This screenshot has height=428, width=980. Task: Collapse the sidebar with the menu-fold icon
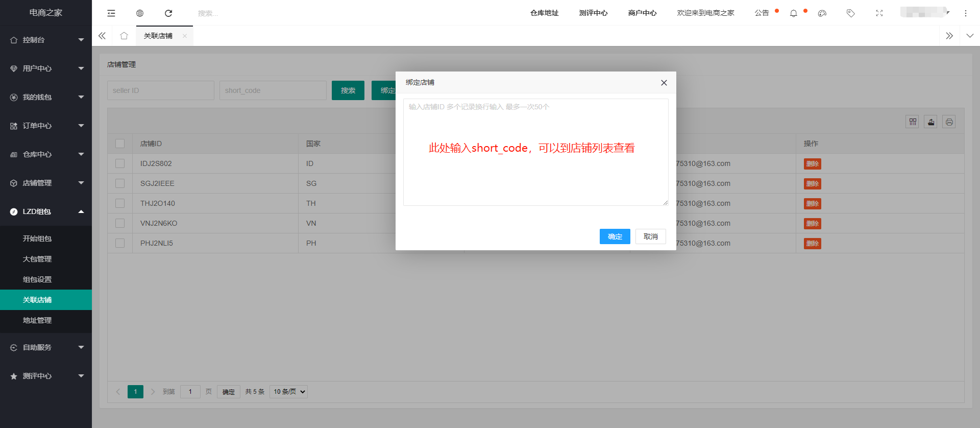click(111, 13)
